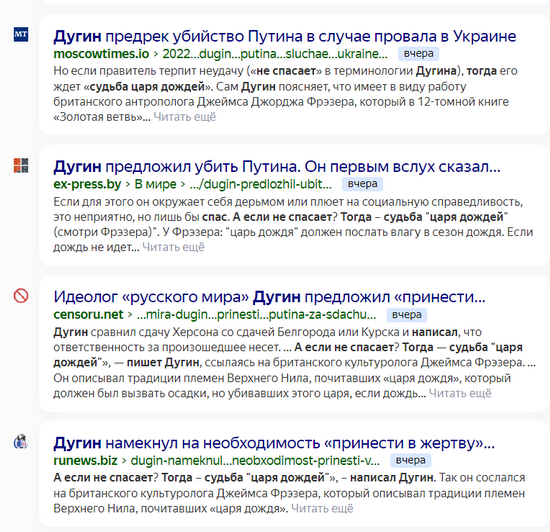Open 'В мире' breadcrumb of ex-press.by
The width and height of the screenshot is (550, 532).
(x=155, y=184)
